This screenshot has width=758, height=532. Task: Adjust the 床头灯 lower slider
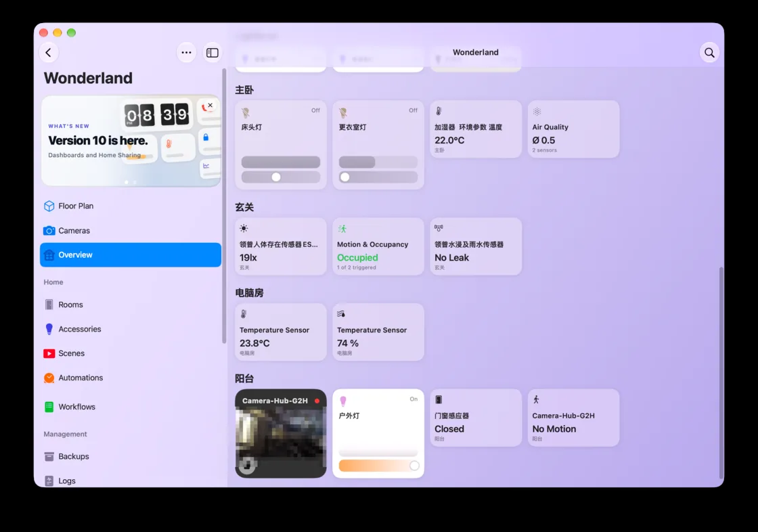281,177
